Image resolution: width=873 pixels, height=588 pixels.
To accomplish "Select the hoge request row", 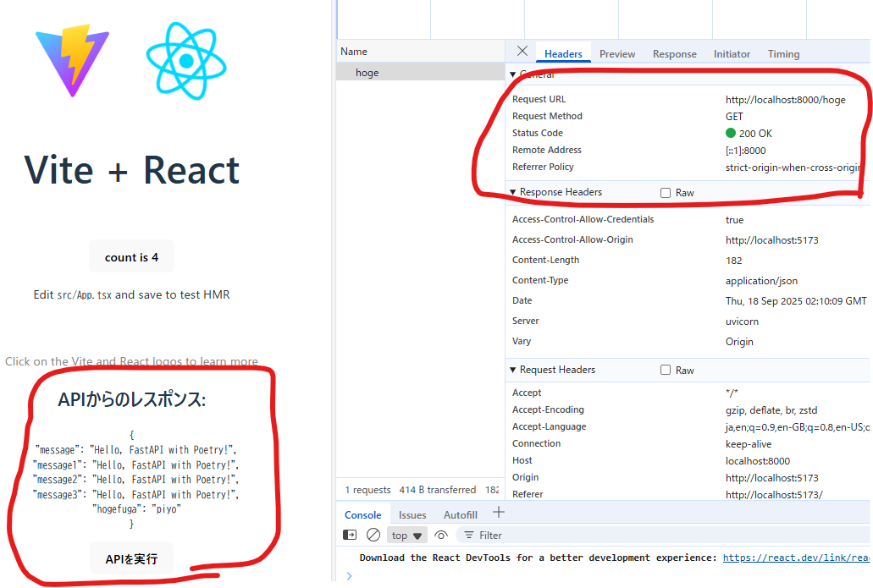I will point(420,72).
